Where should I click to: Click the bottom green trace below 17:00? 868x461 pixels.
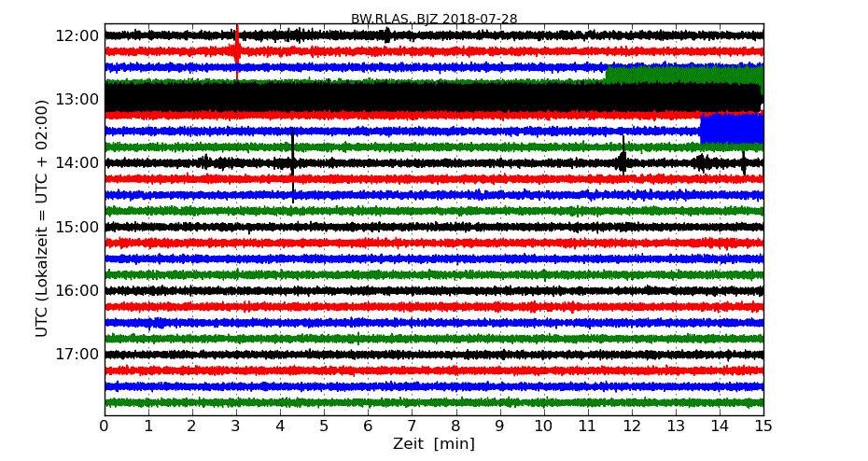pos(434,402)
